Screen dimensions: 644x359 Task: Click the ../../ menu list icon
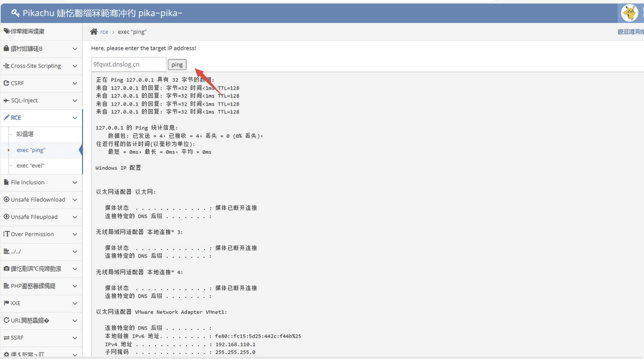click(6, 251)
